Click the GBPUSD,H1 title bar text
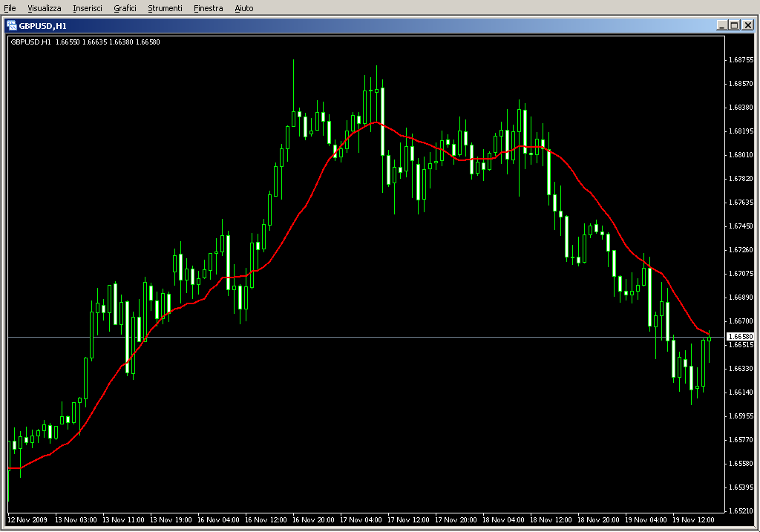The width and height of the screenshot is (760, 532). coord(42,26)
